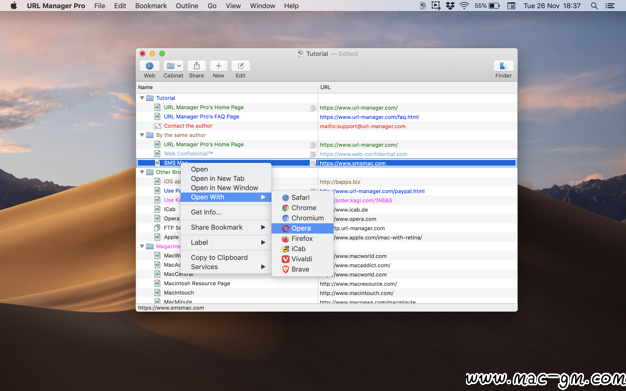Select Open in the context menu
Viewport: 626px width, 391px height.
pyautogui.click(x=226, y=169)
